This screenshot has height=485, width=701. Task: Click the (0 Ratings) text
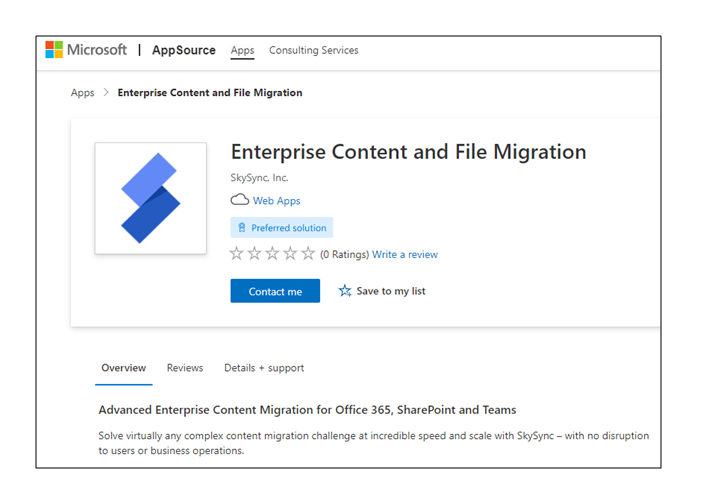[x=344, y=254]
